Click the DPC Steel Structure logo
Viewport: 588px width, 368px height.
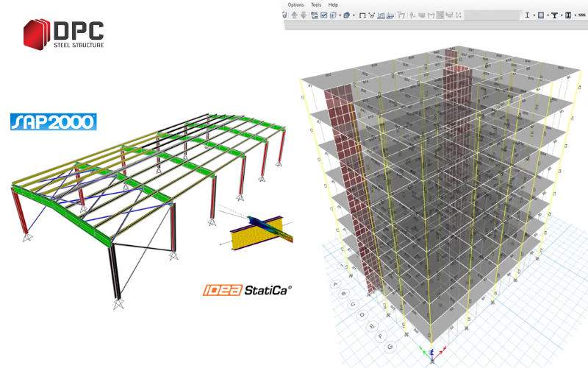click(x=63, y=34)
